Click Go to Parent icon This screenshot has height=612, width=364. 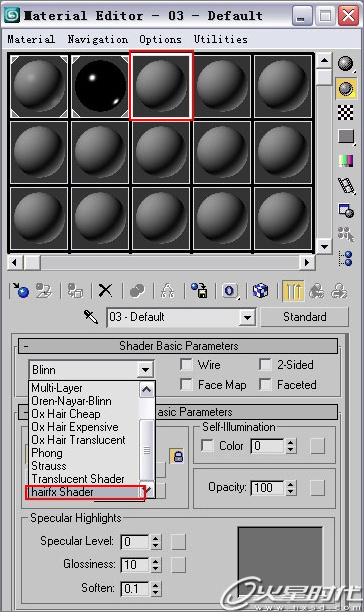[316, 291]
